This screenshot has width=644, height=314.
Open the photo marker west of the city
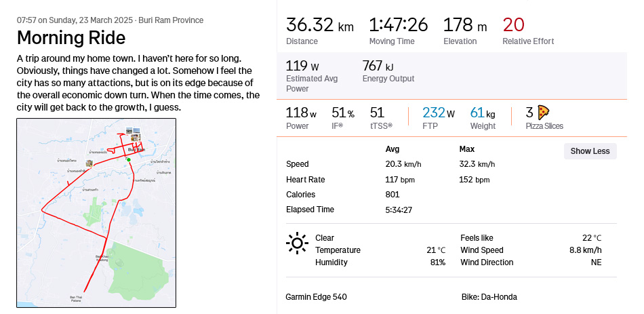tap(89, 163)
